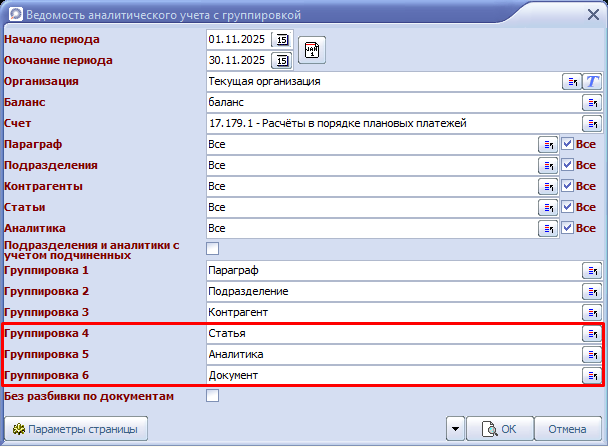Expand Группировка 1 selection list
This screenshot has width=608, height=447.
592,270
